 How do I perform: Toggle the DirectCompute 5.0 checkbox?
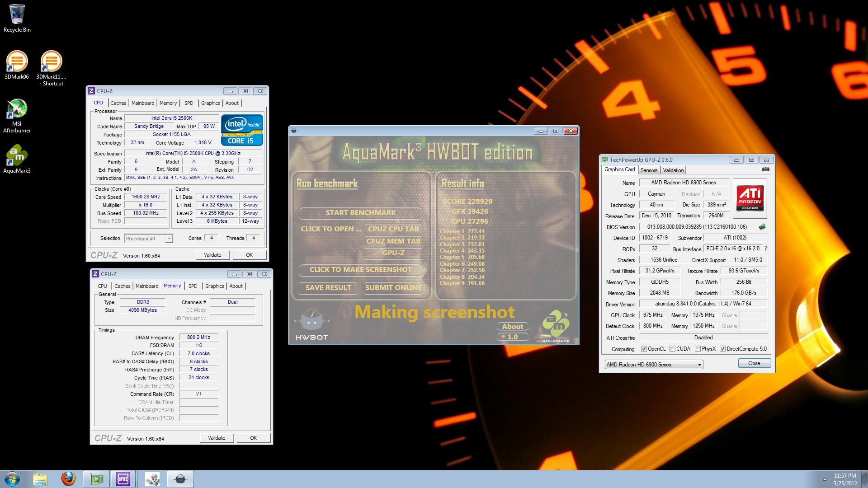722,349
